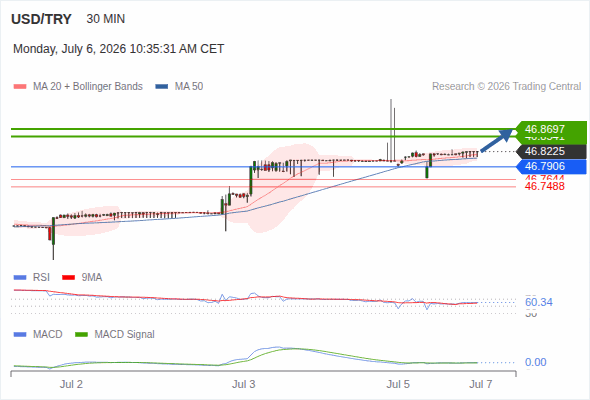Click the Jul 3 date axis marker
The image size is (590, 400).
pos(243,384)
